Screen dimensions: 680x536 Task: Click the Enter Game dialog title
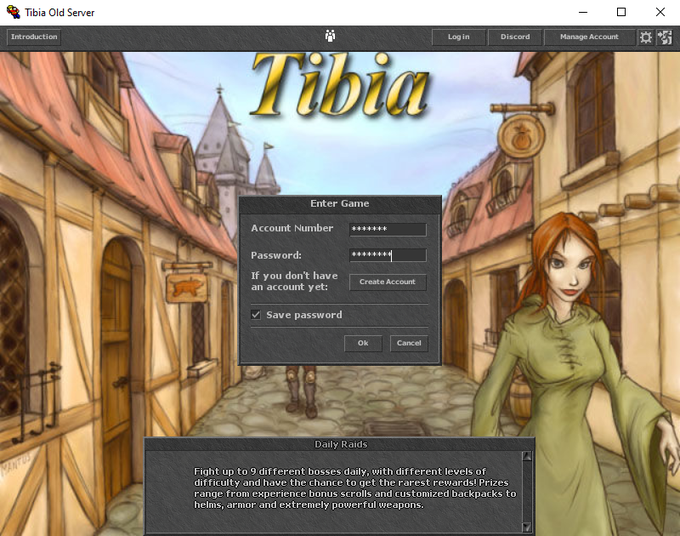(x=340, y=203)
